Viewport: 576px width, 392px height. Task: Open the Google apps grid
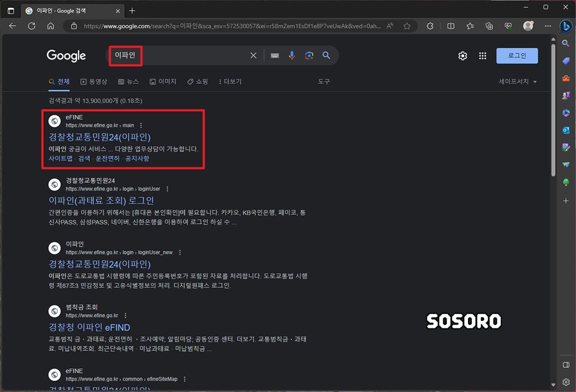click(483, 56)
